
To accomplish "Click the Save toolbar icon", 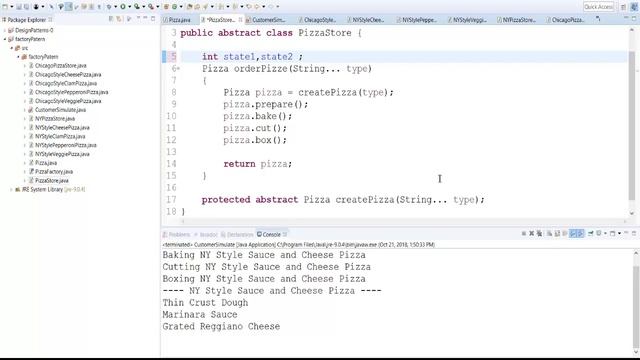I will click(x=19, y=7).
